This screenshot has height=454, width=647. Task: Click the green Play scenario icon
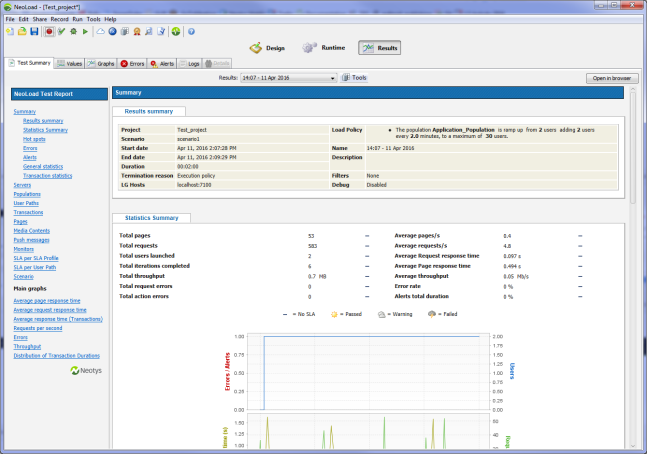click(86, 31)
